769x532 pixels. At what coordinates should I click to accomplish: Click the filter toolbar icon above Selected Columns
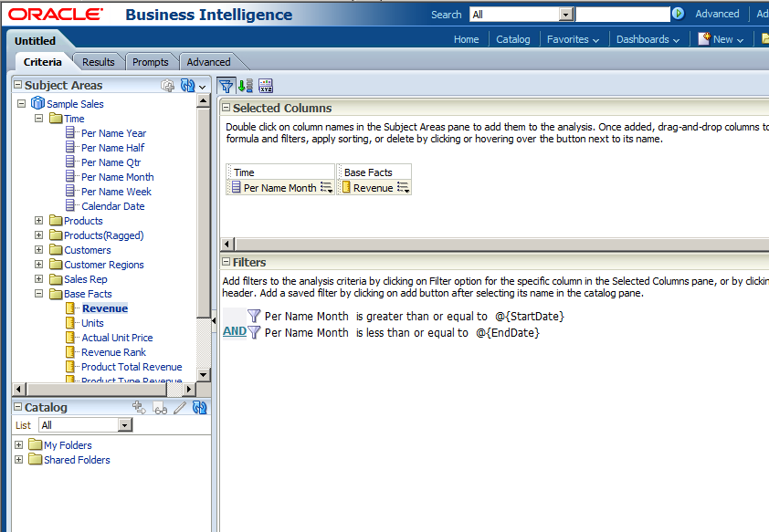[x=226, y=85]
